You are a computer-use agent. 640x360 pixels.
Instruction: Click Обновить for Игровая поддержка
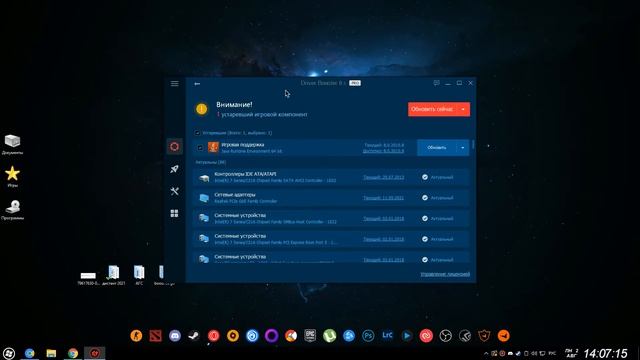tap(437, 147)
